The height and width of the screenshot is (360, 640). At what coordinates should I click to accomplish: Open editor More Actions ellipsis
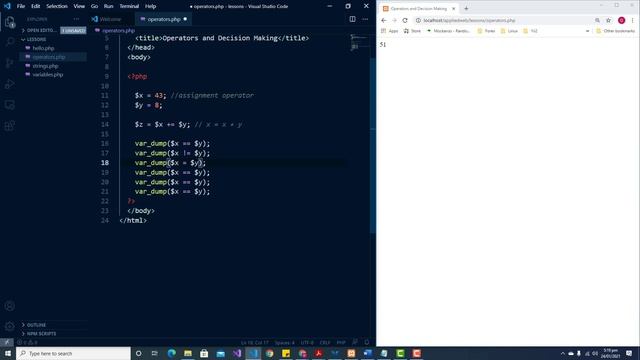365,19
